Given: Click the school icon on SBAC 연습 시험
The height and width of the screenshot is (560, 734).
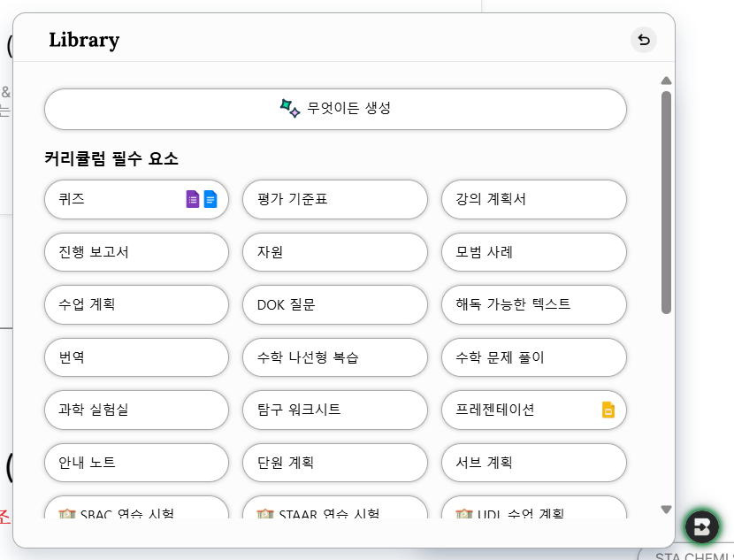Looking at the screenshot, I should (66, 513).
